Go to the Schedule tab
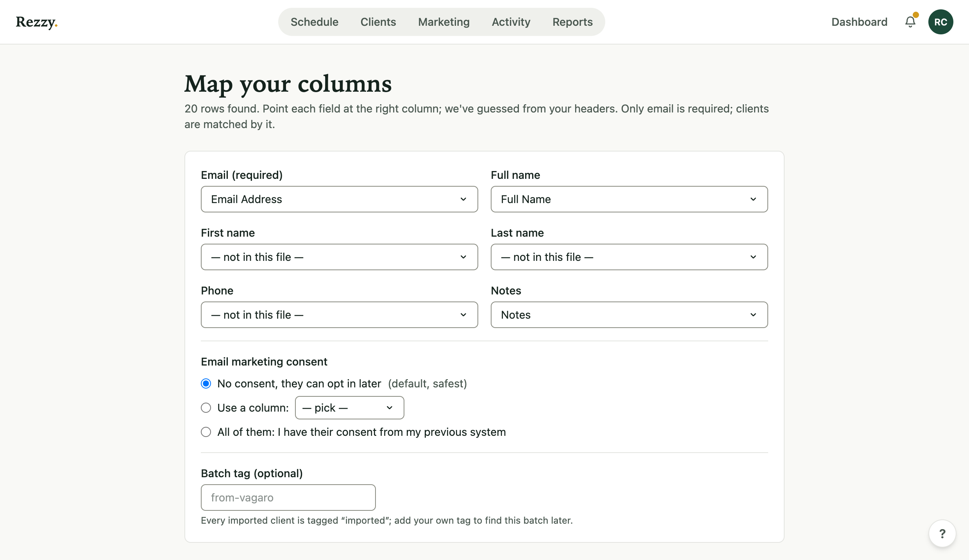The image size is (969, 560). click(x=314, y=22)
